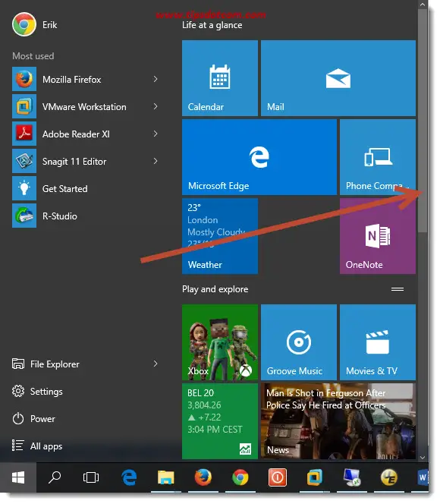Launch R-Studio from the list
Viewport: 440px width, 504px height.
85,216
